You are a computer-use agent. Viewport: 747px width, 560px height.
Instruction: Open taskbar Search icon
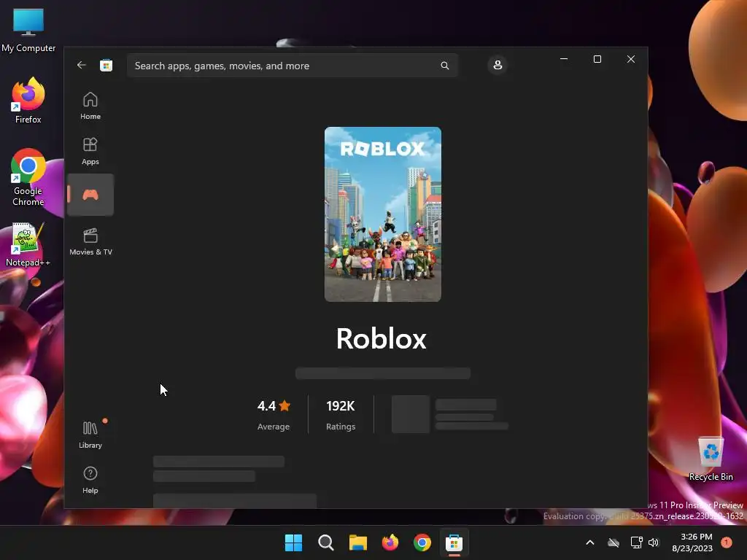click(x=326, y=542)
